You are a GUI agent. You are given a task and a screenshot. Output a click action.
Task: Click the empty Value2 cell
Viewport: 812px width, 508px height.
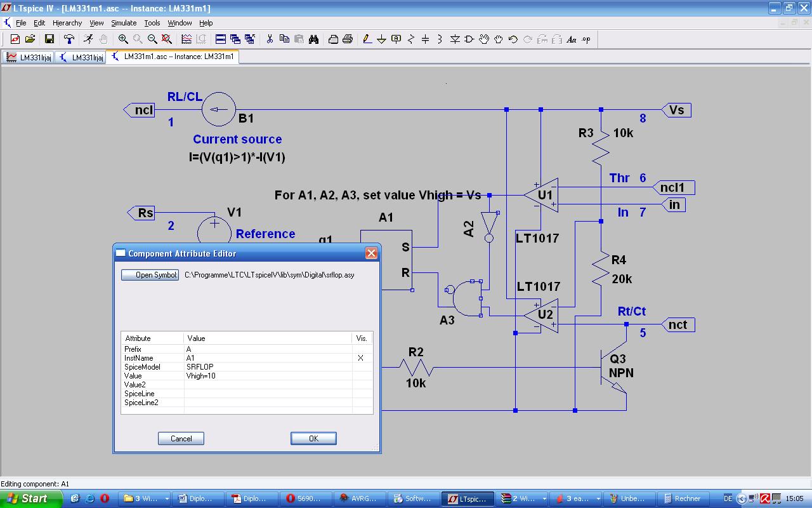point(268,385)
